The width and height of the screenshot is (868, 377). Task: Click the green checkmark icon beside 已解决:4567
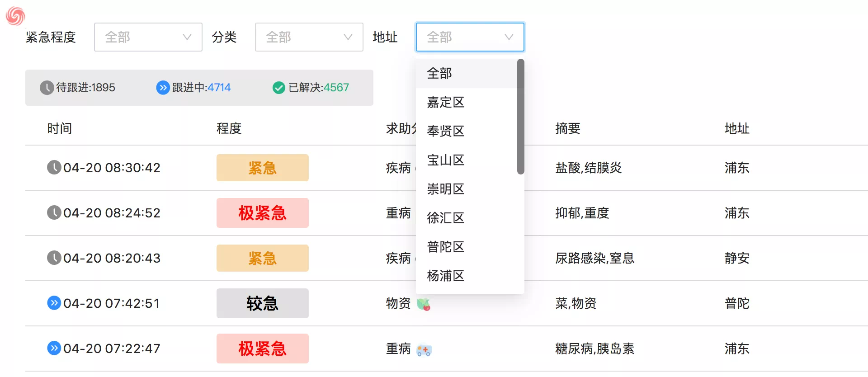(x=279, y=88)
